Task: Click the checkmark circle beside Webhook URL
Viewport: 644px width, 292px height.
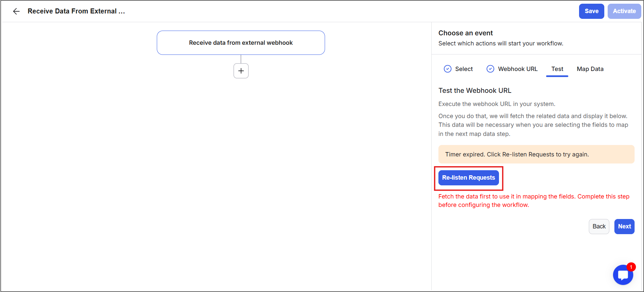Action: (x=490, y=69)
